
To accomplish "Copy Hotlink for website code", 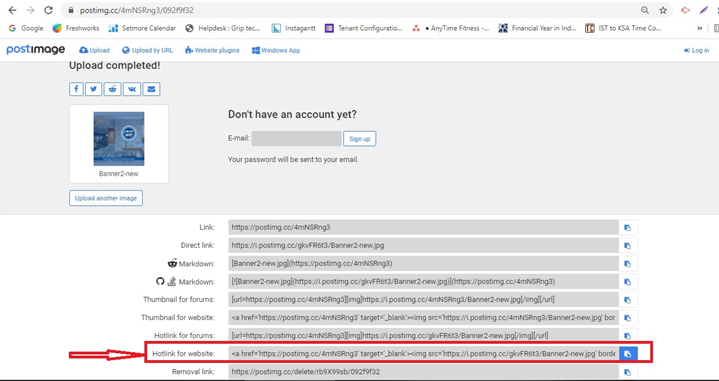I will [x=628, y=354].
